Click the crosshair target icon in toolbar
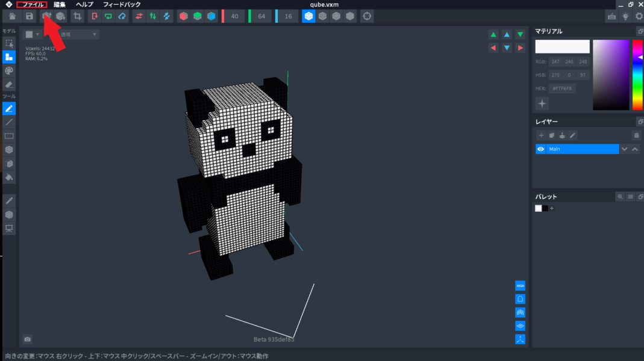This screenshot has height=361, width=644. pyautogui.click(x=367, y=16)
